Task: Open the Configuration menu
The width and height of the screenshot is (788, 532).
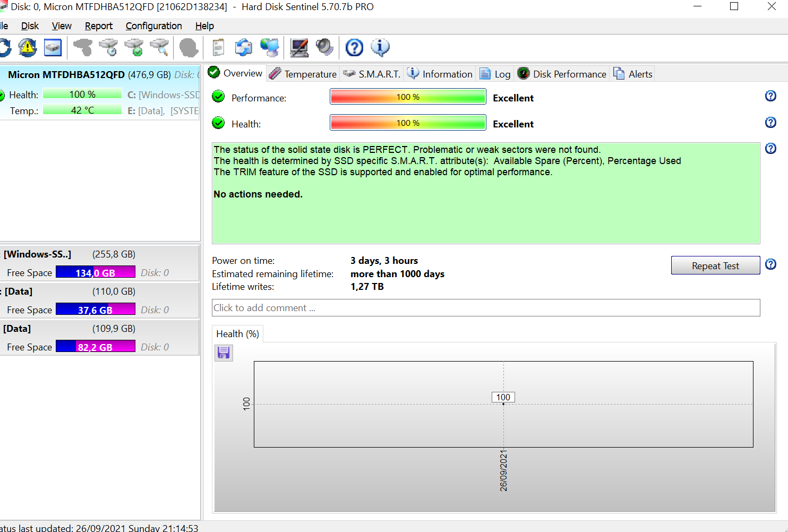Action: [x=154, y=26]
